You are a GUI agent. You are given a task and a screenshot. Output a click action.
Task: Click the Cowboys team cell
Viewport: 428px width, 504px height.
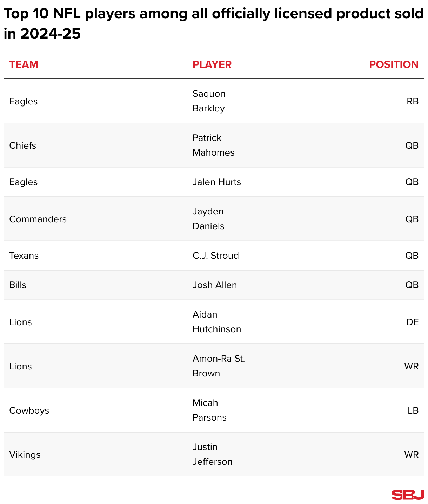(x=29, y=410)
